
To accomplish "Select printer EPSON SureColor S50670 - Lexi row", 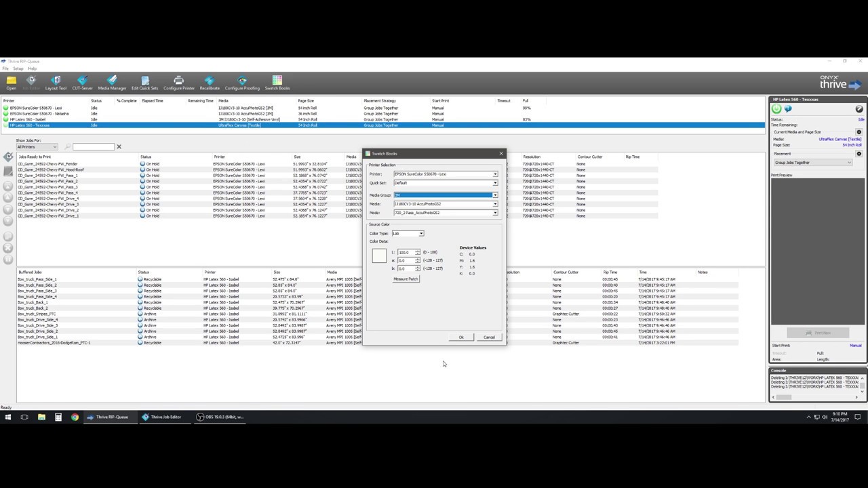I will 383,108.
